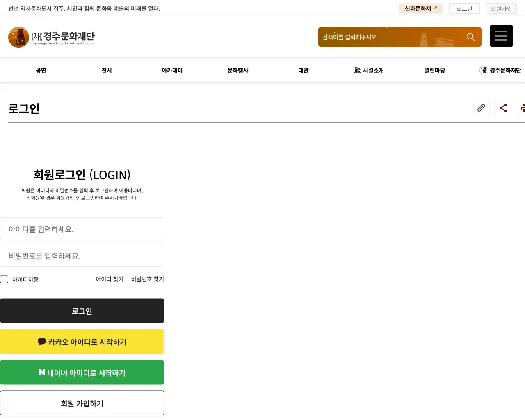This screenshot has height=420, width=525.
Task: Open the hamburger menu
Action: [x=501, y=36]
